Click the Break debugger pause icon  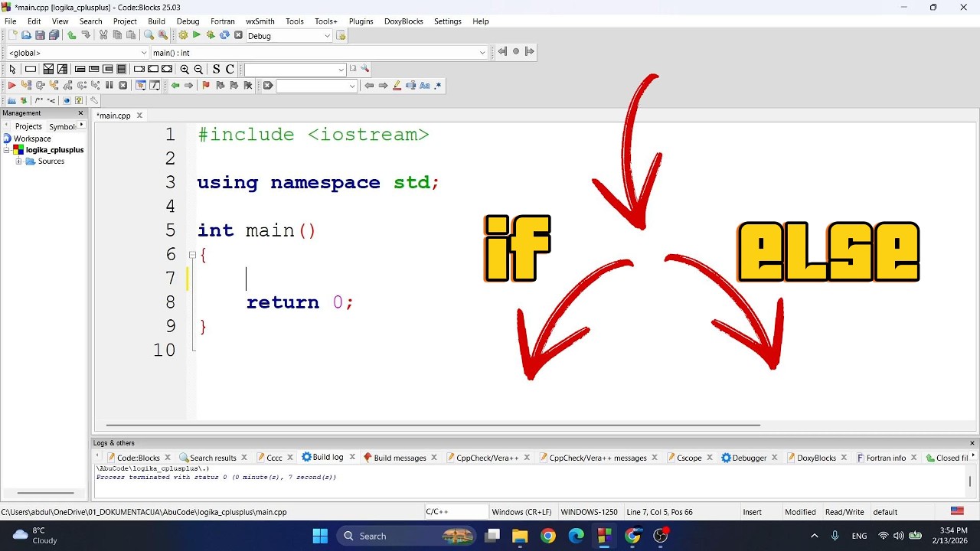(x=109, y=86)
